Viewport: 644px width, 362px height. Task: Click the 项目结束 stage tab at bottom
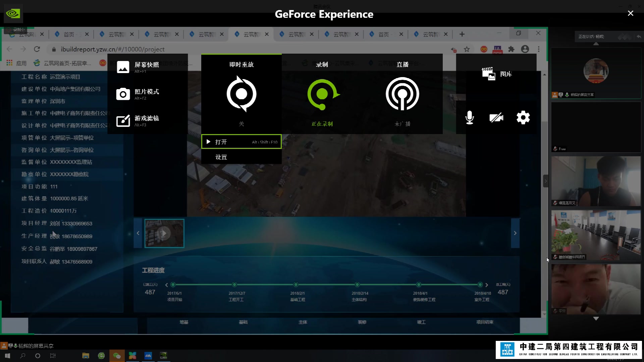point(485,322)
